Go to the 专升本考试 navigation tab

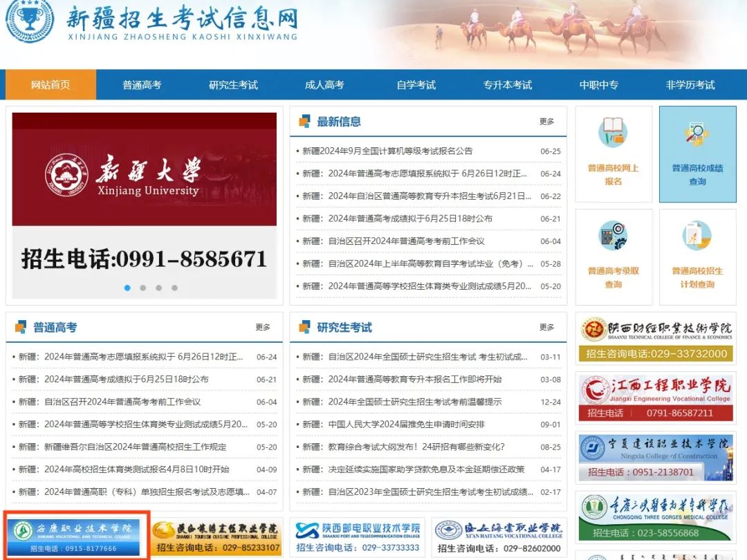(508, 85)
